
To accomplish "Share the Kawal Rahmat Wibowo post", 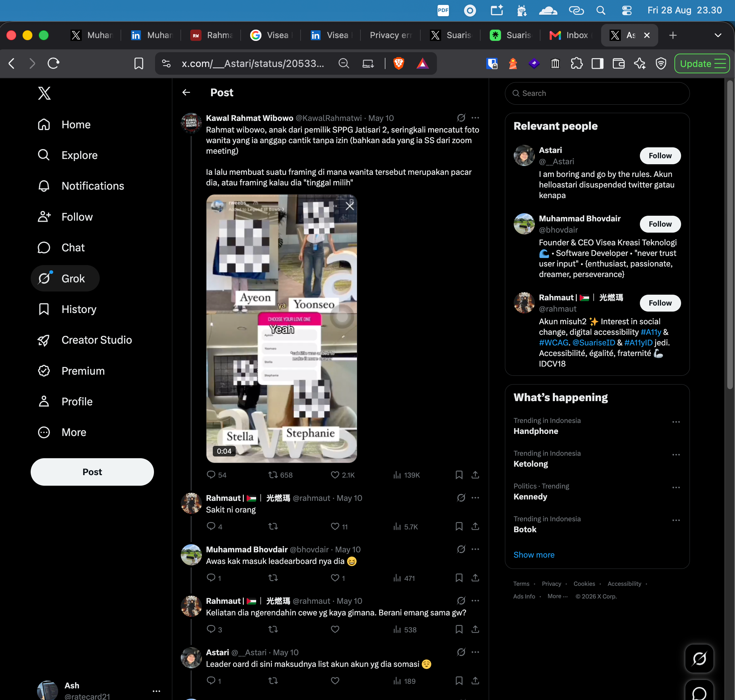I will pos(475,475).
